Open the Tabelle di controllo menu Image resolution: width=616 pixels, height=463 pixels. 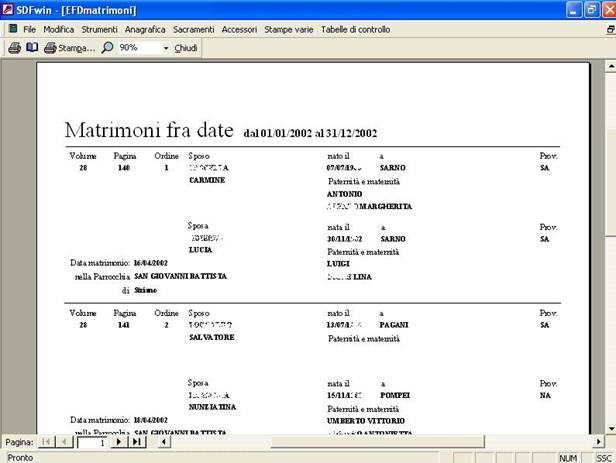click(x=356, y=29)
